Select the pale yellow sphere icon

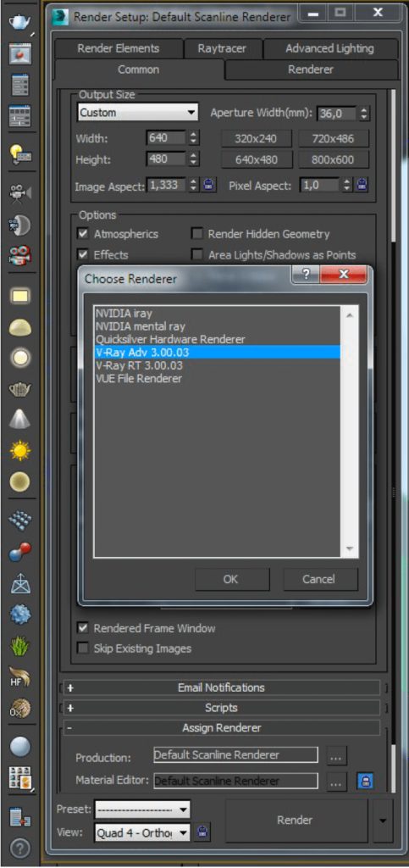click(19, 482)
